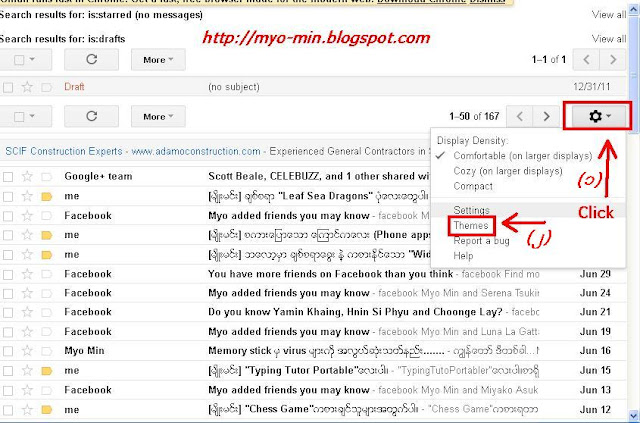The image size is (640, 423).
Task: Star the Jun 21 Facebook Yamin Khaing email
Action: tap(27, 312)
